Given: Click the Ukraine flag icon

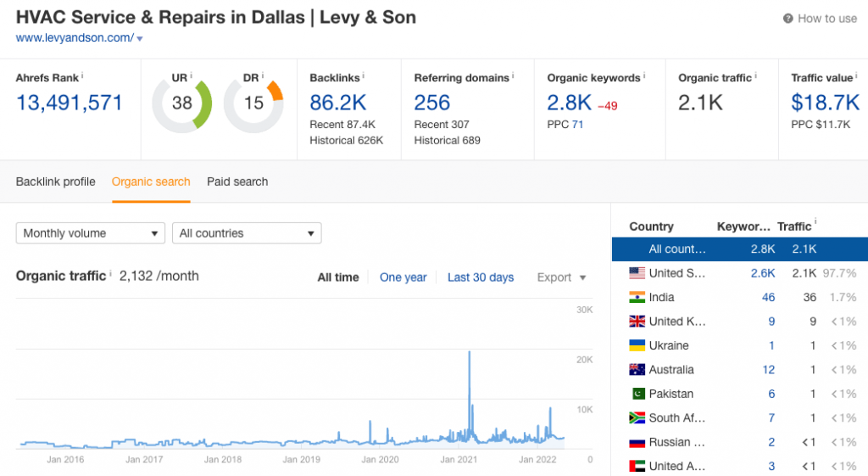Looking at the screenshot, I should click(637, 346).
